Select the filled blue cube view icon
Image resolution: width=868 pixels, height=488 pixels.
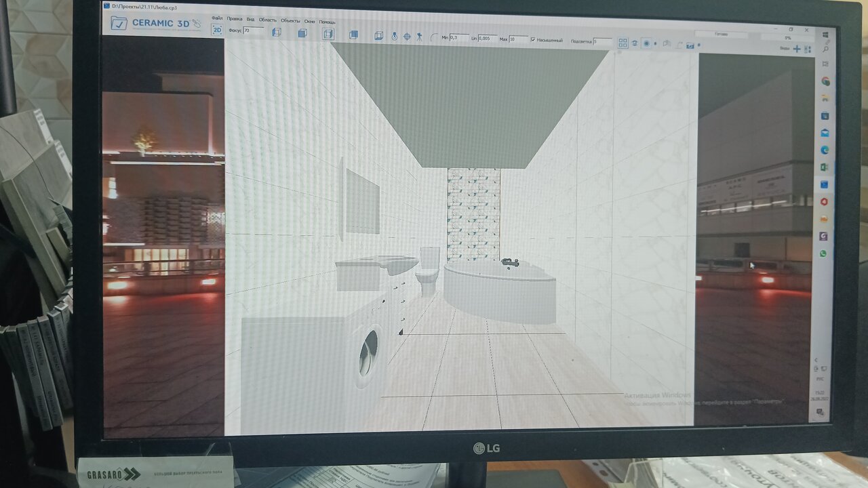point(353,35)
